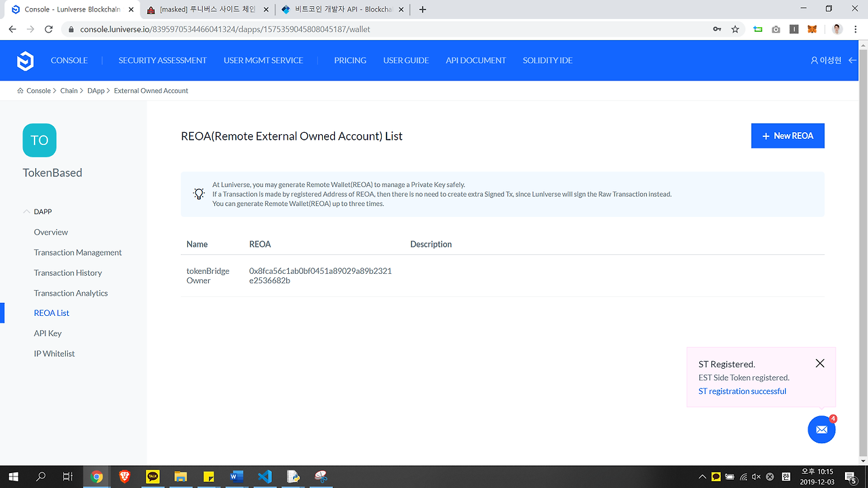Open Sticky Notes from the taskbar
Screen dimensions: 868x488
(208, 477)
